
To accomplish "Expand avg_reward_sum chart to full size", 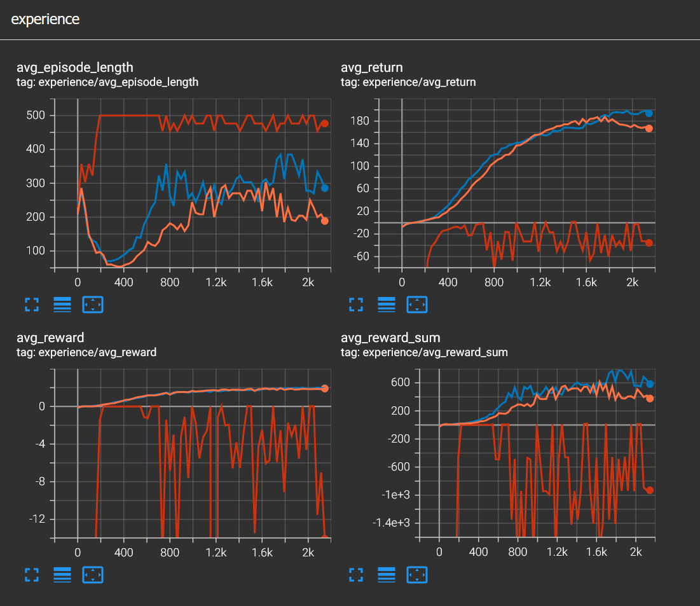I will (x=356, y=575).
